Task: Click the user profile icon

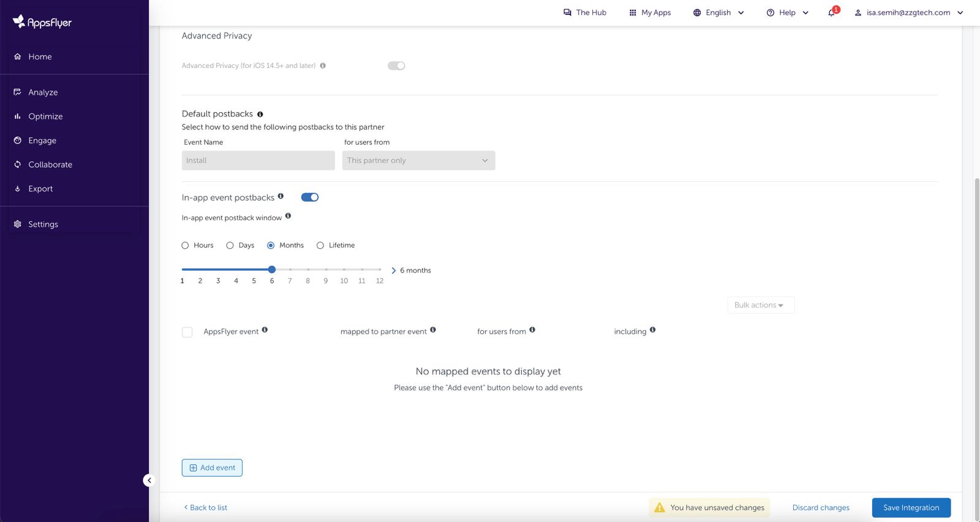Action: (858, 12)
